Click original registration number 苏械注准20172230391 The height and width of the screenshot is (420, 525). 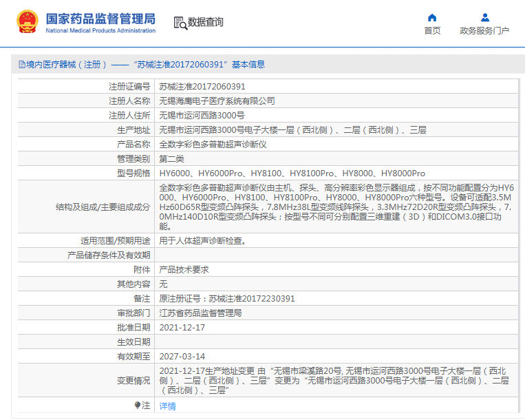pyautogui.click(x=227, y=299)
